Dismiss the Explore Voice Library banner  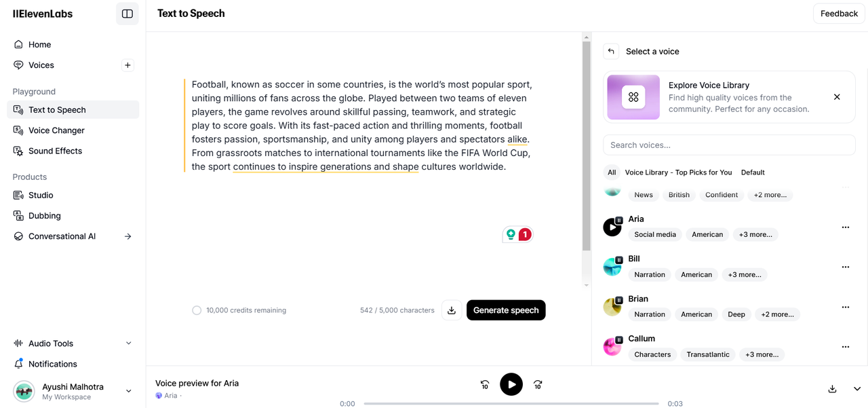click(837, 97)
